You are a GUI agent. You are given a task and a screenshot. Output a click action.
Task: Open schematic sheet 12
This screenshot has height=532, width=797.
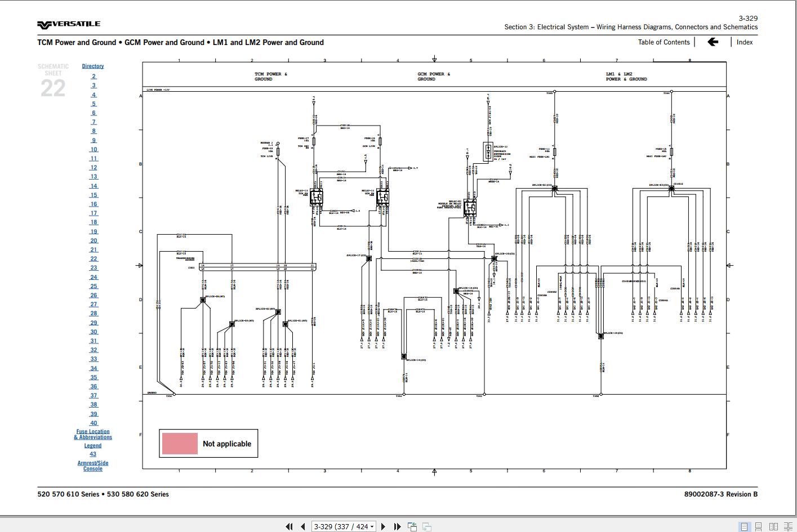tap(93, 167)
